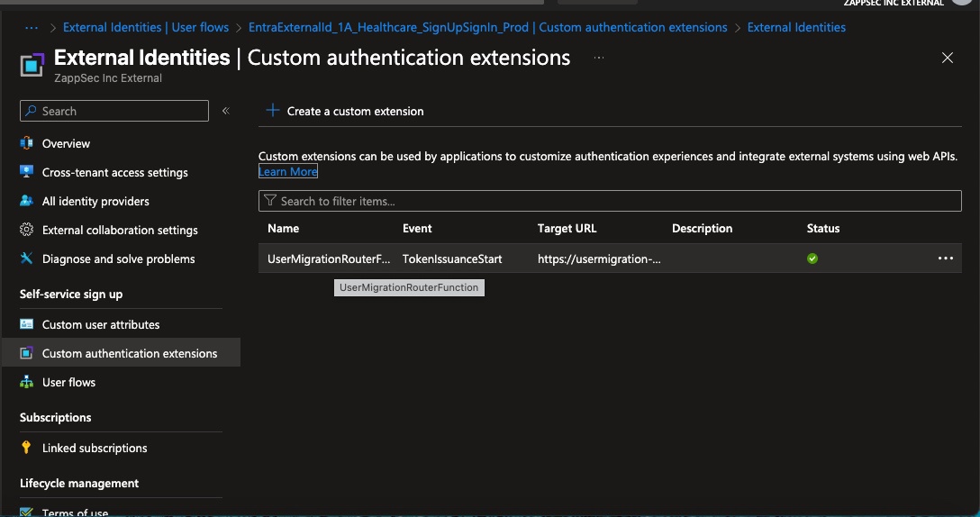Collapse the sidebar with double chevron
This screenshot has height=517, width=980.
225,111
